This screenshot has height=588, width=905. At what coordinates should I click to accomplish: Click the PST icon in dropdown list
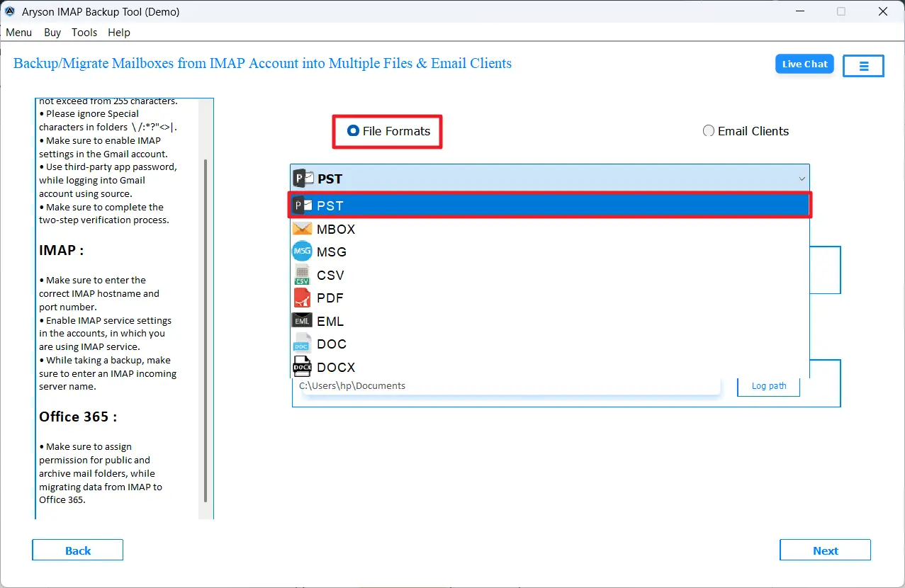pos(303,205)
